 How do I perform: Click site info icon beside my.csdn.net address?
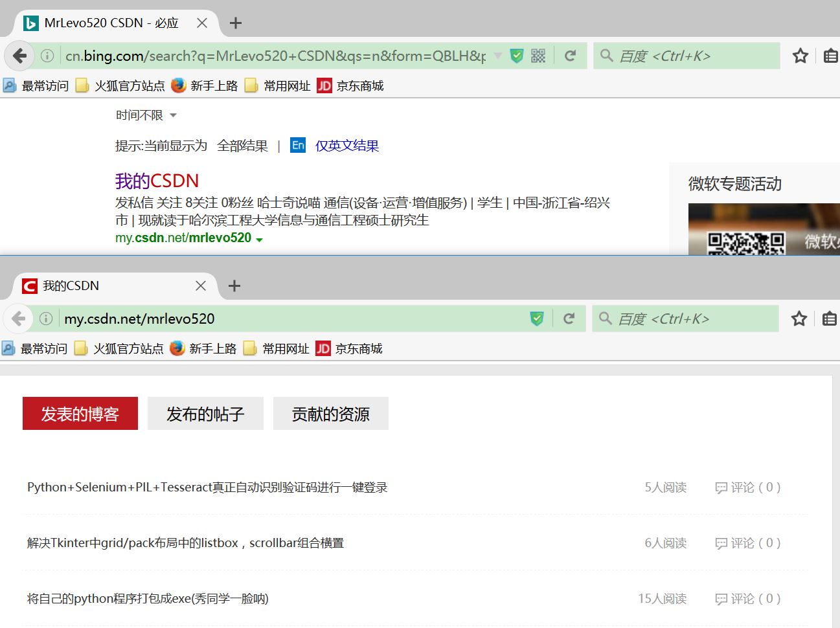pyautogui.click(x=46, y=319)
